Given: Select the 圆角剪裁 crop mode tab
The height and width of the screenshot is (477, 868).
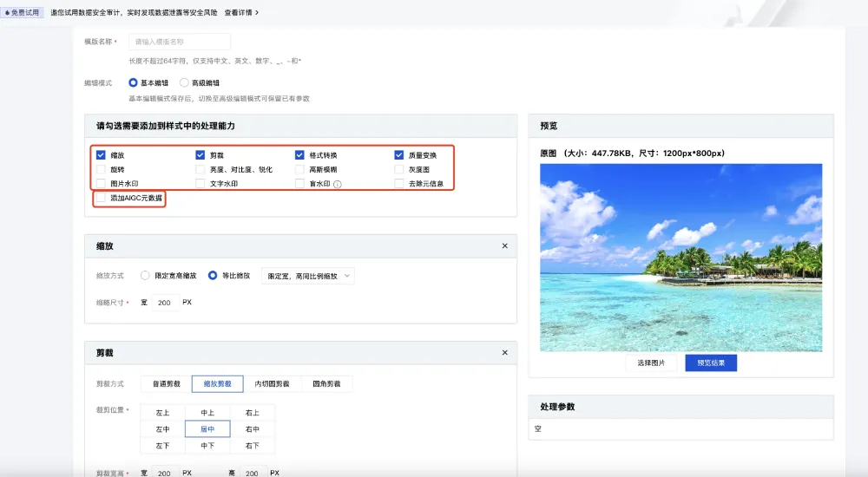Looking at the screenshot, I should point(326,383).
